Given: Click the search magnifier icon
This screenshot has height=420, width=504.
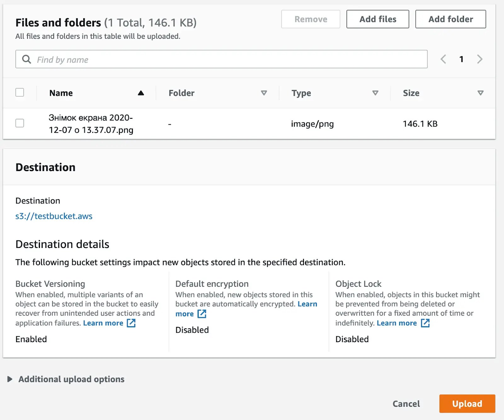Looking at the screenshot, I should coord(26,59).
